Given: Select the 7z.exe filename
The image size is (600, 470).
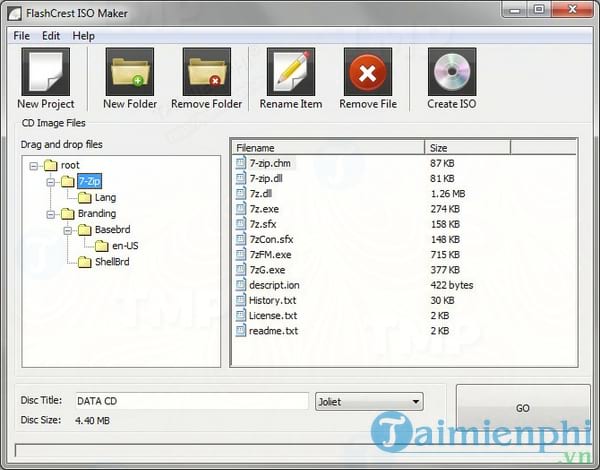Looking at the screenshot, I should tap(264, 209).
